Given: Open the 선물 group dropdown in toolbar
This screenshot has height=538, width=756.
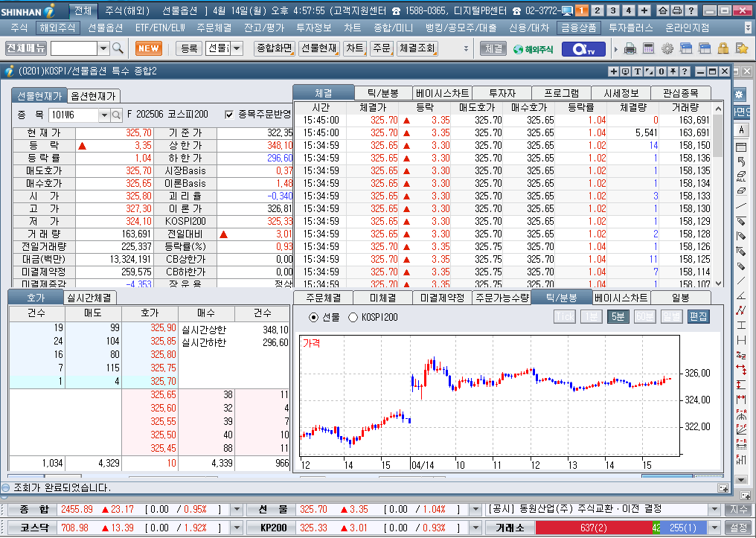Looking at the screenshot, I should (x=237, y=48).
